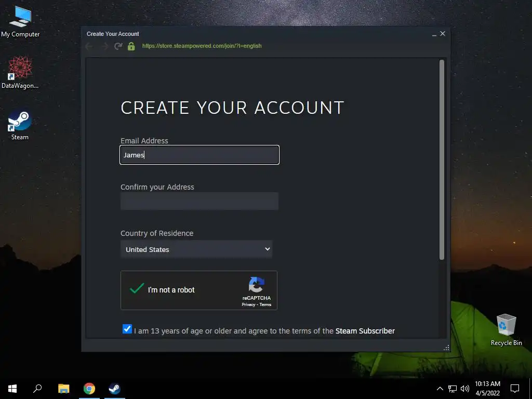Open the reCAPTCHA Terms link
Image resolution: width=532 pixels, height=399 pixels.
[265, 304]
